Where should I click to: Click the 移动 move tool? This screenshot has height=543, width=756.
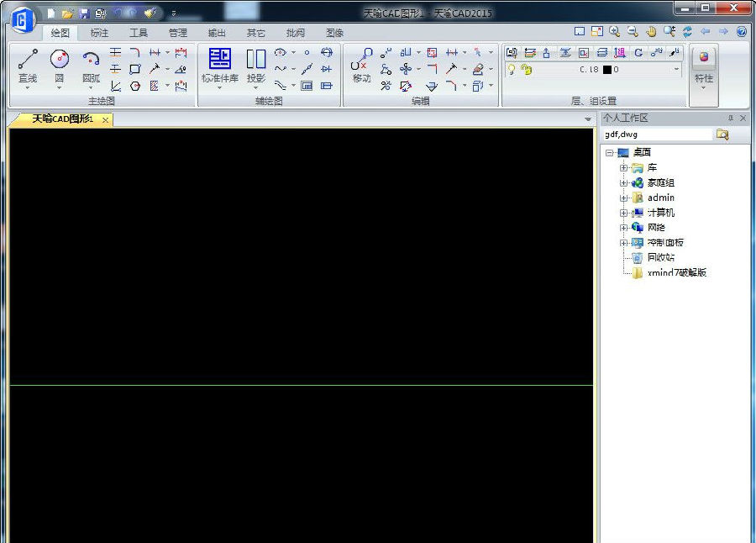(x=361, y=66)
